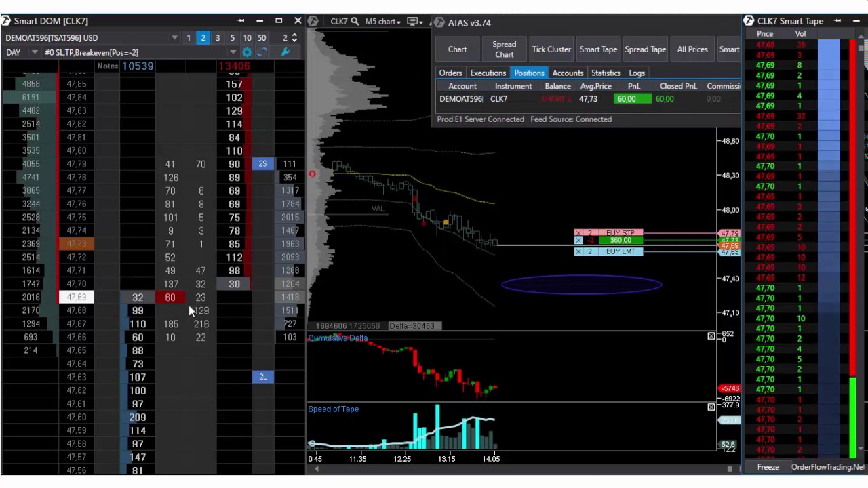Click the ATAS v3.74 logo icon

[439, 22]
